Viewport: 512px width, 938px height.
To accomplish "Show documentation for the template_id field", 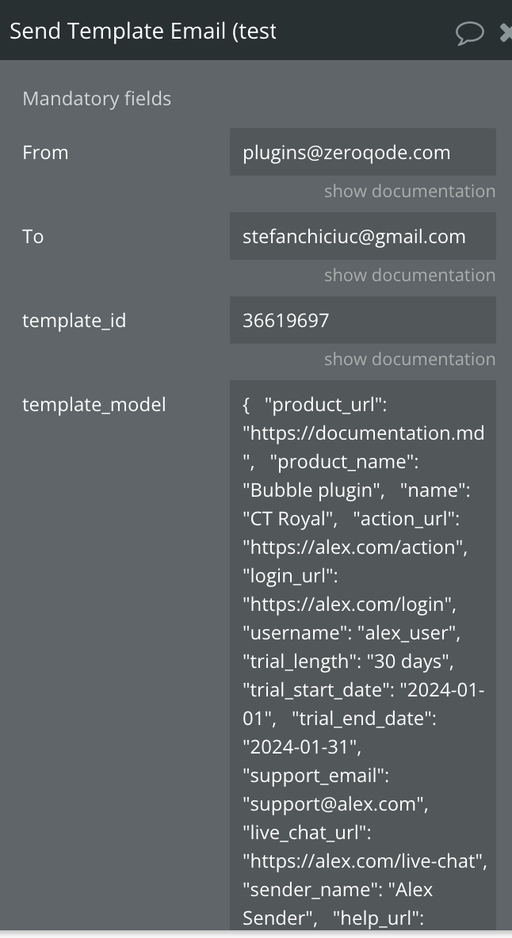I will [x=410, y=359].
